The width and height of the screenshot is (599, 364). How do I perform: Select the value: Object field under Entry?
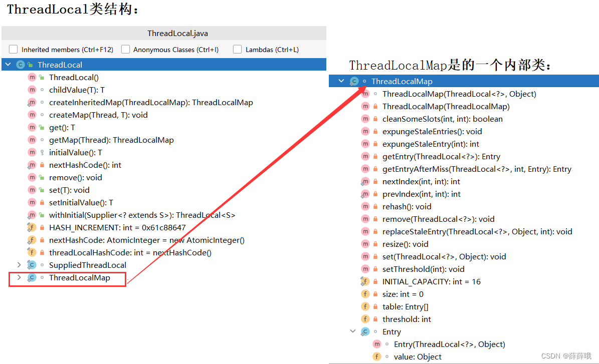[x=418, y=356]
